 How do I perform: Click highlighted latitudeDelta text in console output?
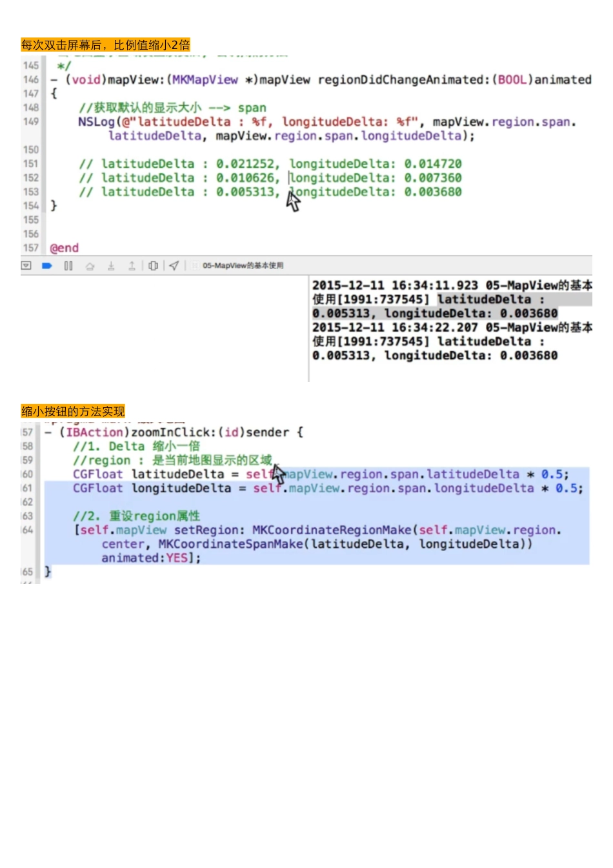(484, 299)
